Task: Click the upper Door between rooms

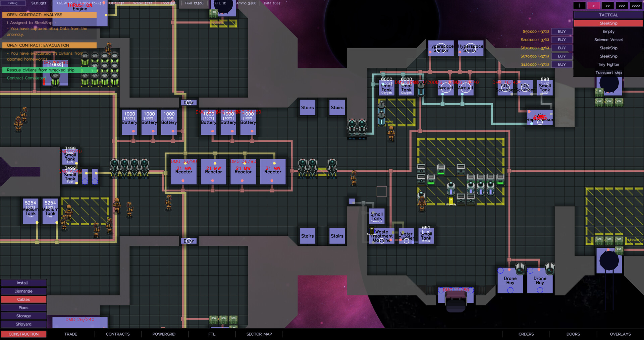Action: pyautogui.click(x=189, y=102)
